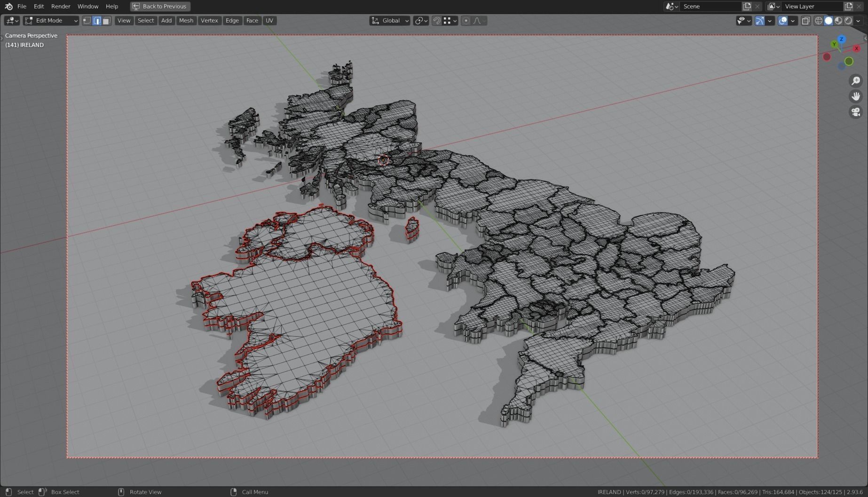
Task: Click the X axis on navigation gizmo
Action: click(x=857, y=48)
